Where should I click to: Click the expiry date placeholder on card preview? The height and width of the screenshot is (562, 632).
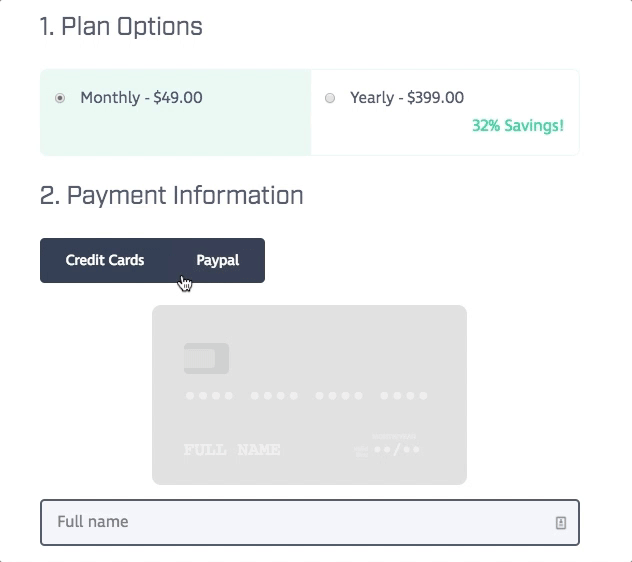click(x=396, y=450)
